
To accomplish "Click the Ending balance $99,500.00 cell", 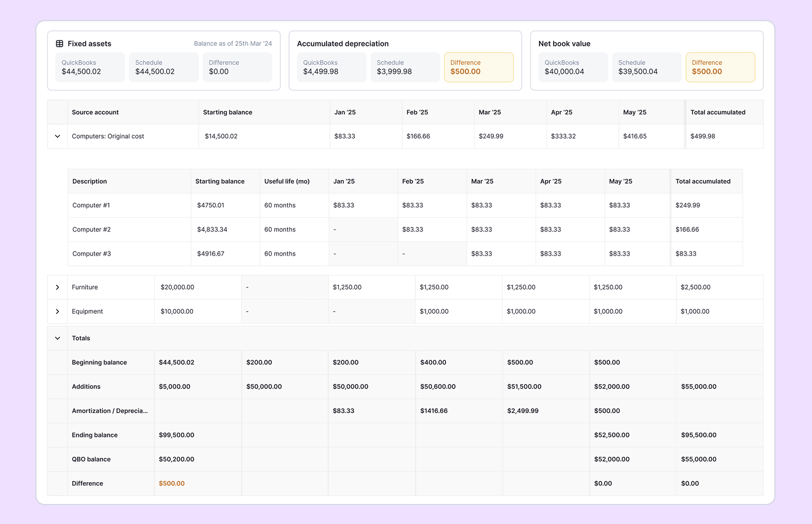I will [177, 435].
